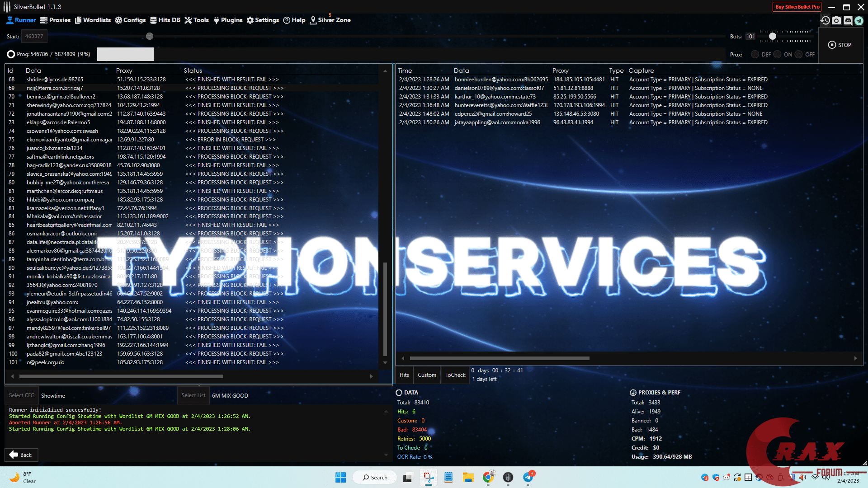The width and height of the screenshot is (868, 488).
Task: Click the Aborted Runner log line
Action: click(66, 423)
